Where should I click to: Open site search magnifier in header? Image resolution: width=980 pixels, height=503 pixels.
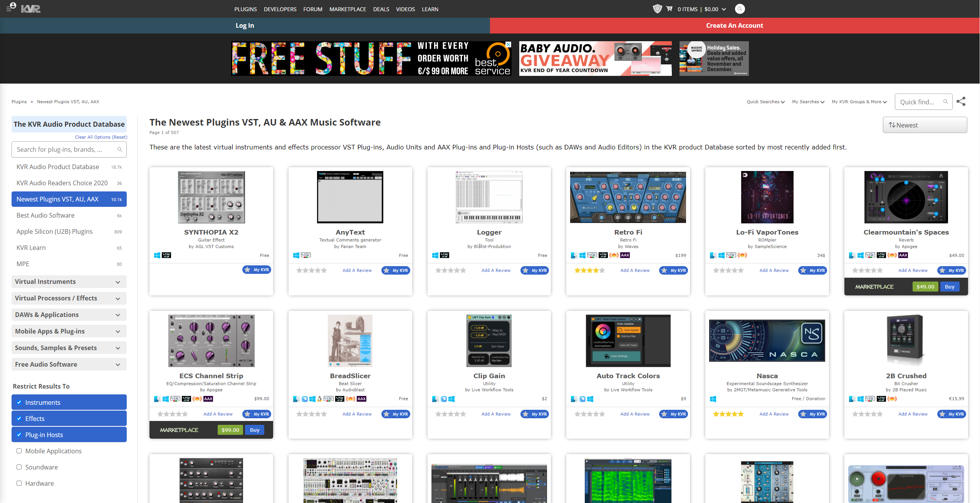tap(740, 9)
